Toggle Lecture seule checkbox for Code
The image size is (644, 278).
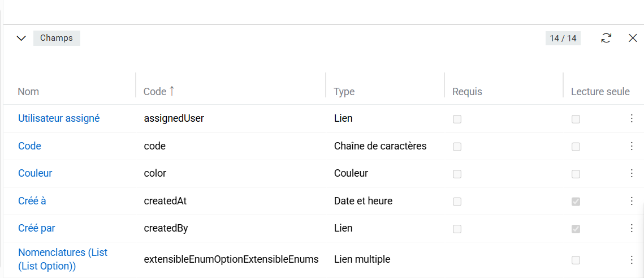point(576,147)
